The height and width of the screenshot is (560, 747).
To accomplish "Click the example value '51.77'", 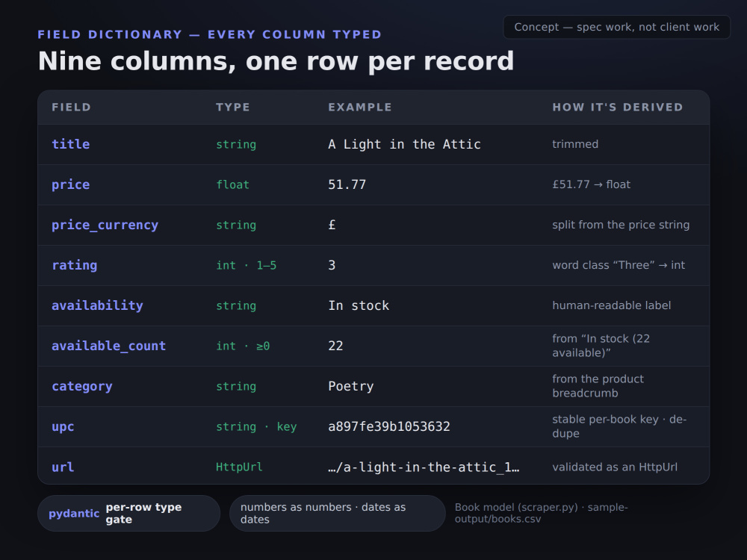I will point(347,184).
